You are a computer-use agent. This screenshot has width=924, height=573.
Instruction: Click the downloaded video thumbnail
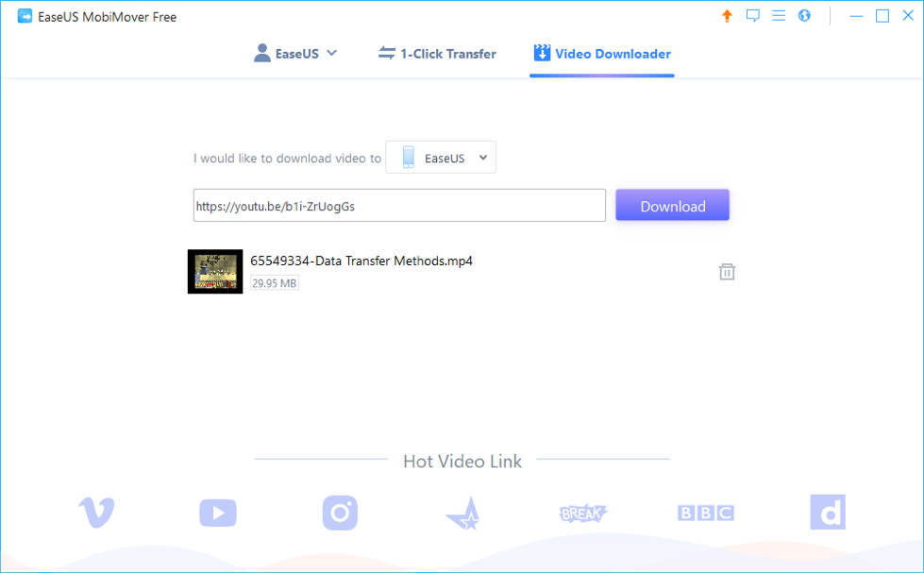(x=215, y=271)
